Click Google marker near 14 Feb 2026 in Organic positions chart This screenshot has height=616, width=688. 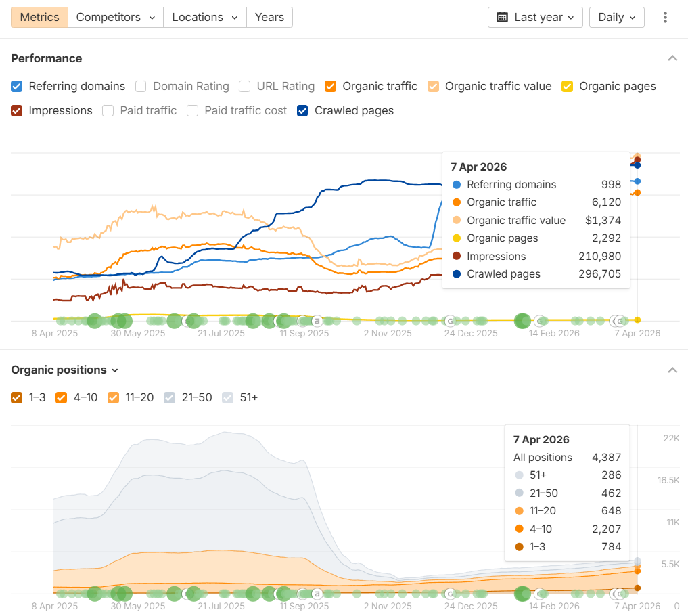tap(539, 594)
